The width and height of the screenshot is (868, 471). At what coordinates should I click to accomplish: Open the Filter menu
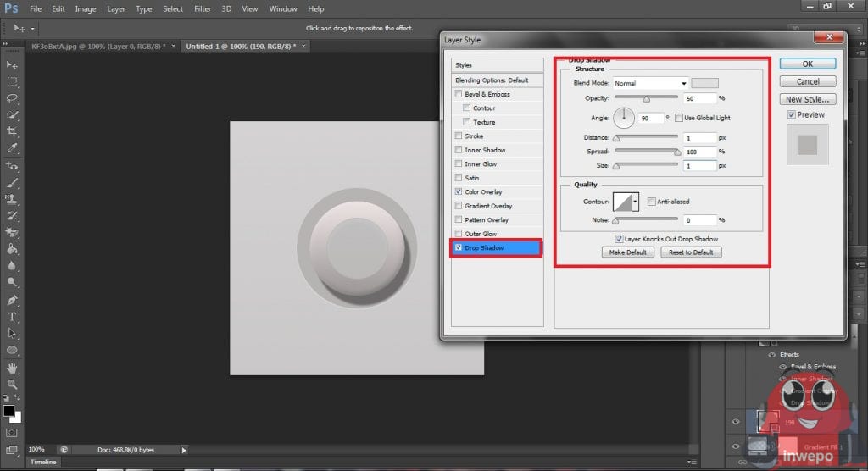coord(203,8)
